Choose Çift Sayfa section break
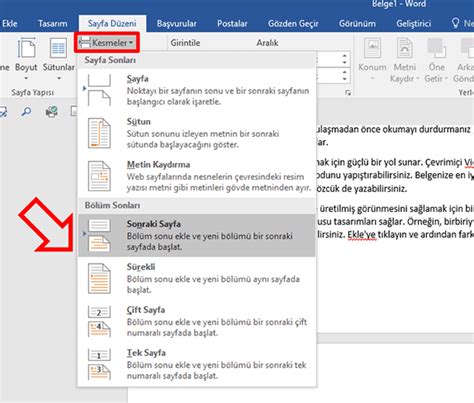The image size is (474, 403). click(197, 321)
